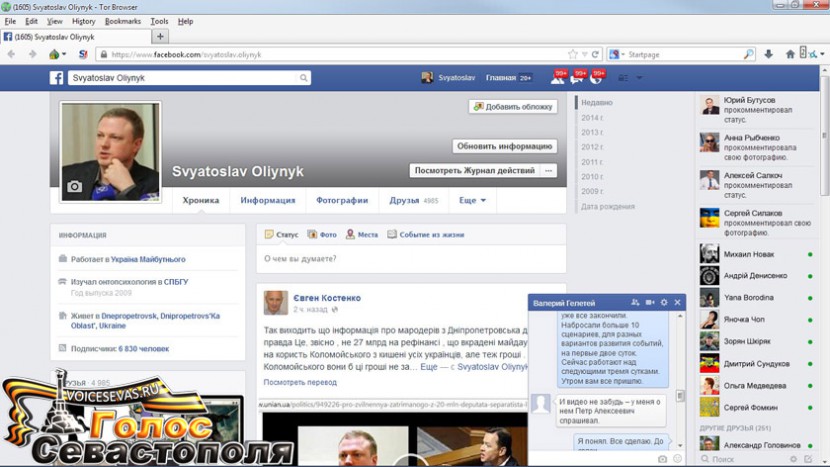The image size is (830, 467).
Task: Click the Добавить обложку button
Action: coord(513,106)
